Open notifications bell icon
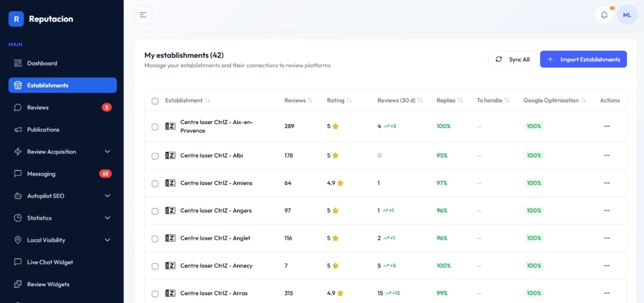 604,15
